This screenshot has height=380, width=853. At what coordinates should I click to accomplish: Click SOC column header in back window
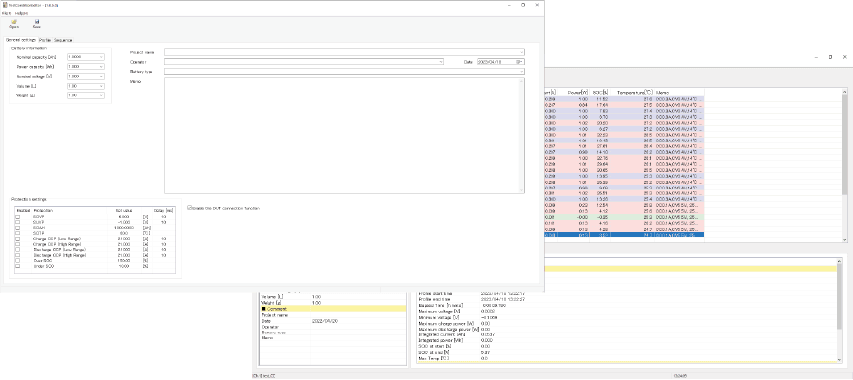point(601,92)
